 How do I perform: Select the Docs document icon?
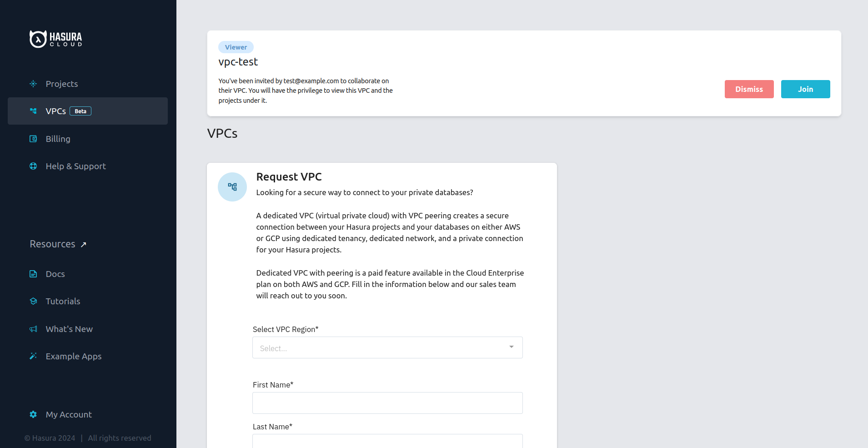[33, 274]
